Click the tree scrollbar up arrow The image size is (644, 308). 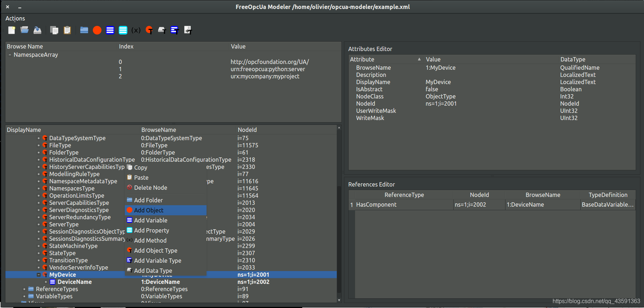(x=339, y=128)
